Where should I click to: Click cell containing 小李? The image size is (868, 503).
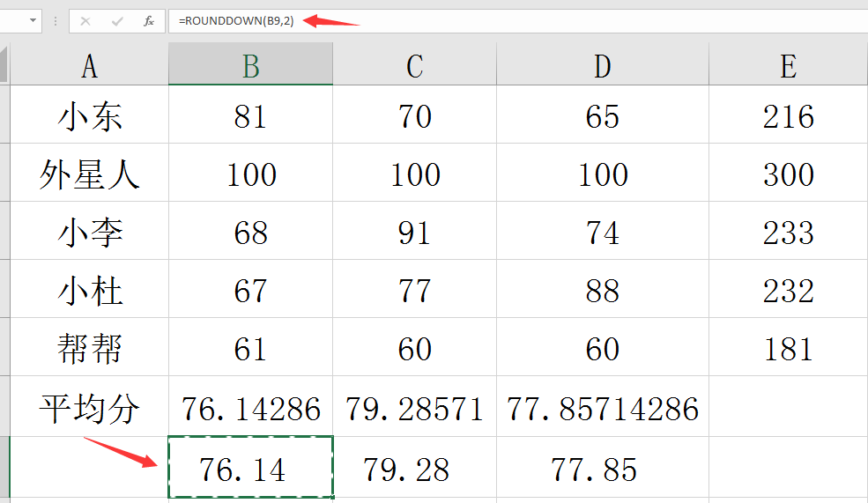[x=89, y=231]
